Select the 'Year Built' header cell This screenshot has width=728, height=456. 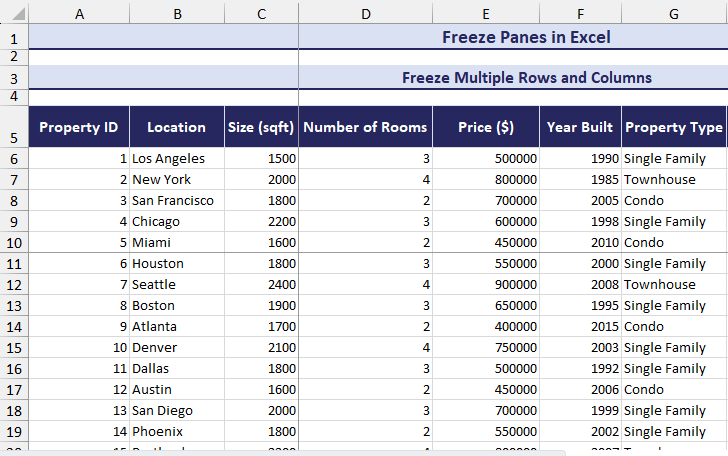click(580, 127)
